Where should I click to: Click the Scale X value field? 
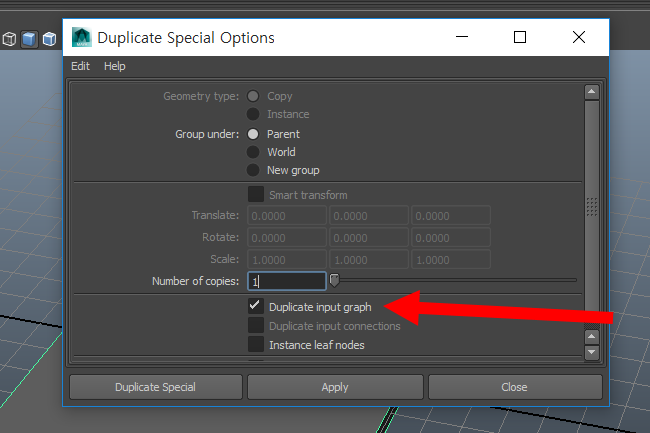[x=286, y=259]
